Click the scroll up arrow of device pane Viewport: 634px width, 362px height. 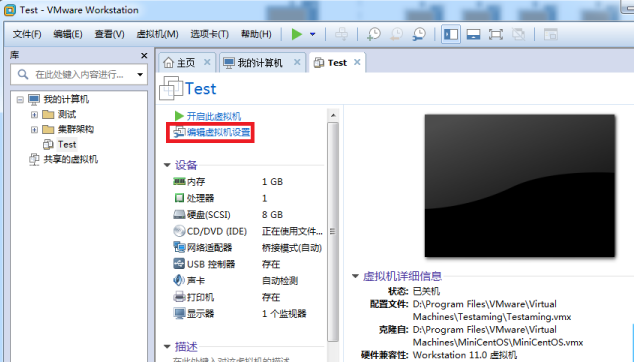coord(333,116)
